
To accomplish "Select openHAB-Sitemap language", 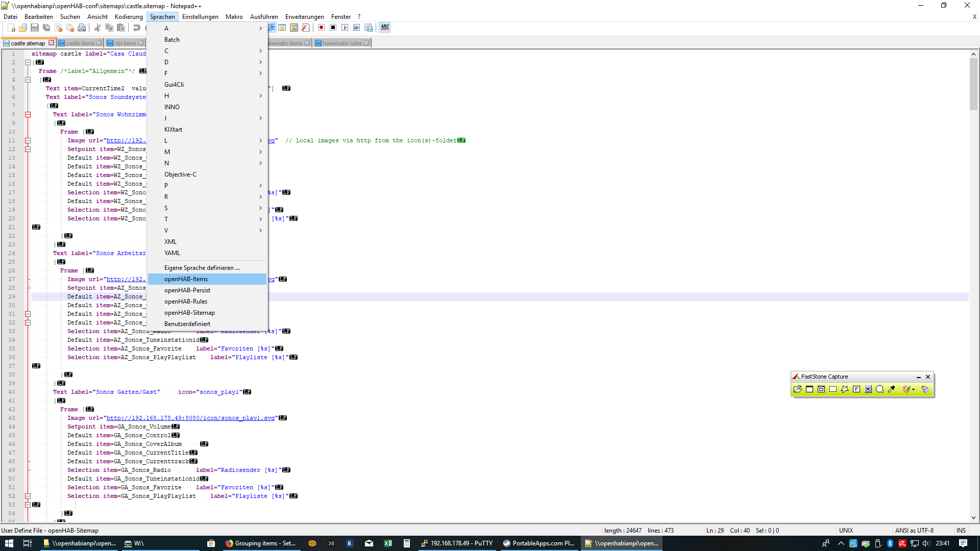I will (207, 313).
